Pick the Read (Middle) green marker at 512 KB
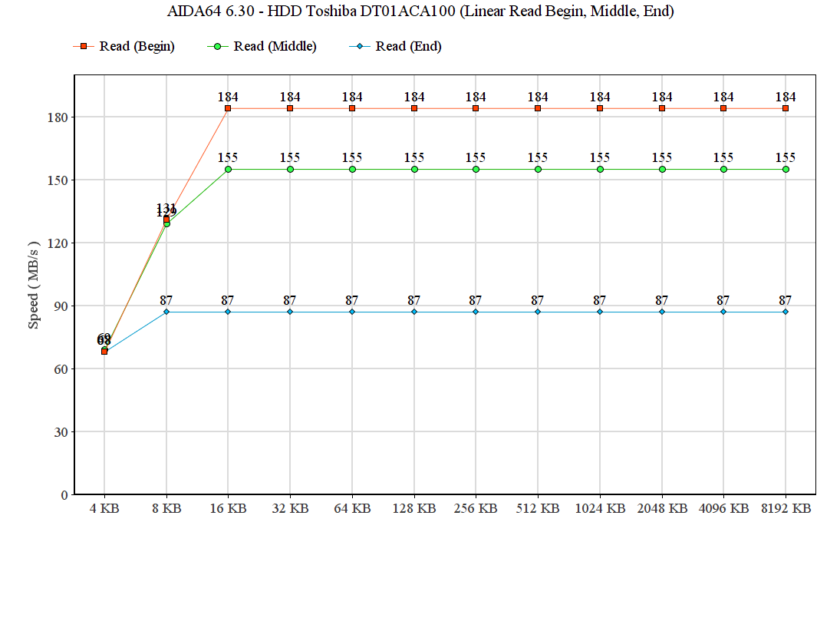Screen dimensions: 840x618 (538, 170)
